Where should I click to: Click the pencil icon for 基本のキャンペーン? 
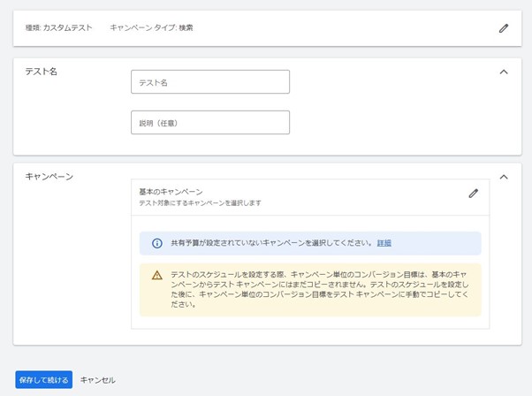pos(473,194)
